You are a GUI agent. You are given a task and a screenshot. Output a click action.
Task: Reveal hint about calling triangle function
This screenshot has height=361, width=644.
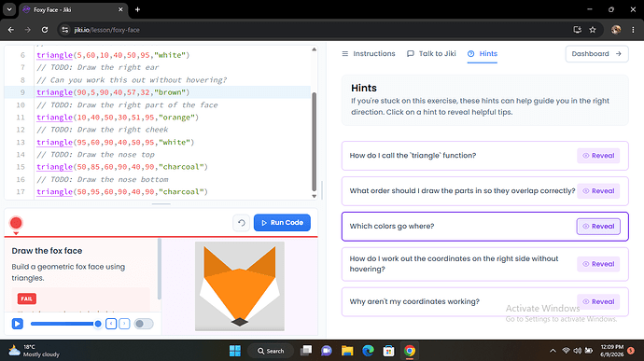coord(598,156)
